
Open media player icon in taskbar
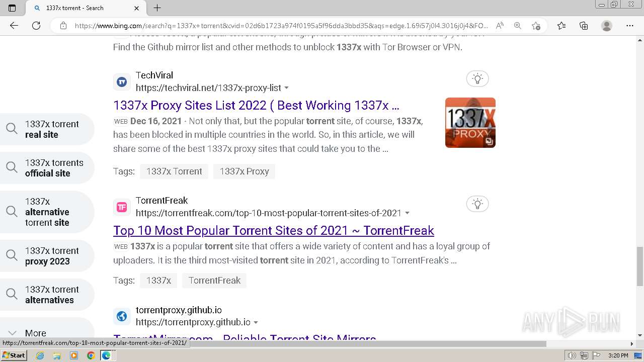click(x=74, y=355)
